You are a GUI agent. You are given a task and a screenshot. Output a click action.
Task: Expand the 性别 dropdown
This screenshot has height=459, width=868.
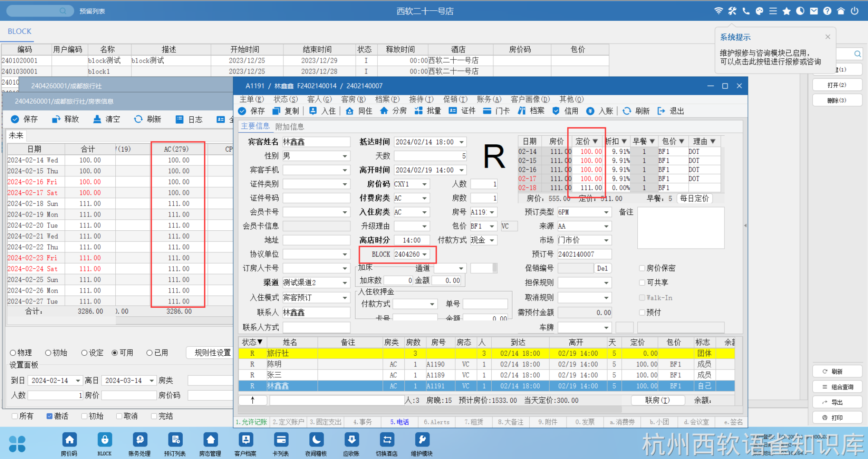tap(345, 156)
